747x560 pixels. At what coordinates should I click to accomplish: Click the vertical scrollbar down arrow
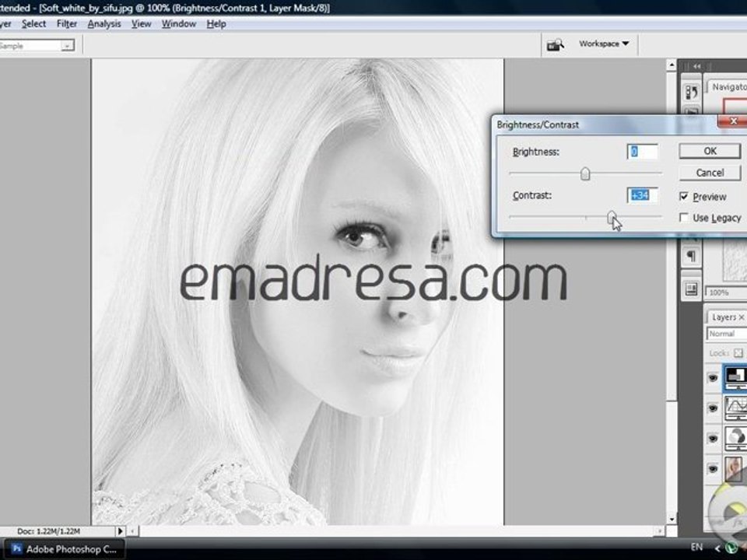tap(672, 519)
